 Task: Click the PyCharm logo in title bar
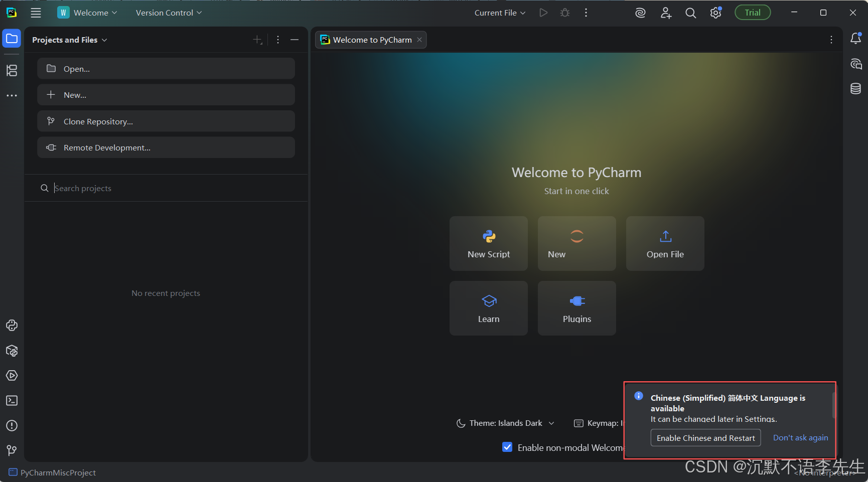[x=12, y=13]
